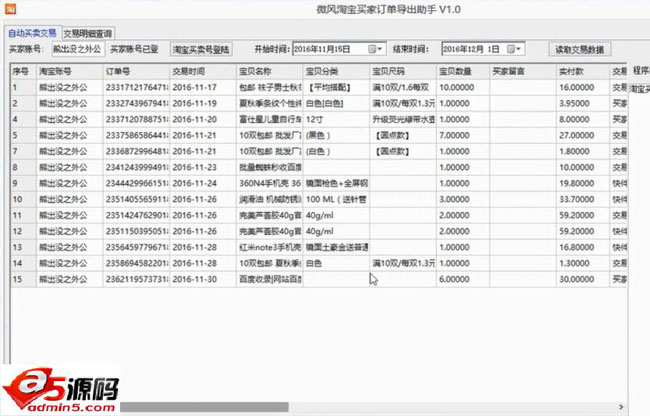Click the 红米note3手机壳 product name cell
Image resolution: width=650 pixels, height=416 pixels.
click(270, 247)
